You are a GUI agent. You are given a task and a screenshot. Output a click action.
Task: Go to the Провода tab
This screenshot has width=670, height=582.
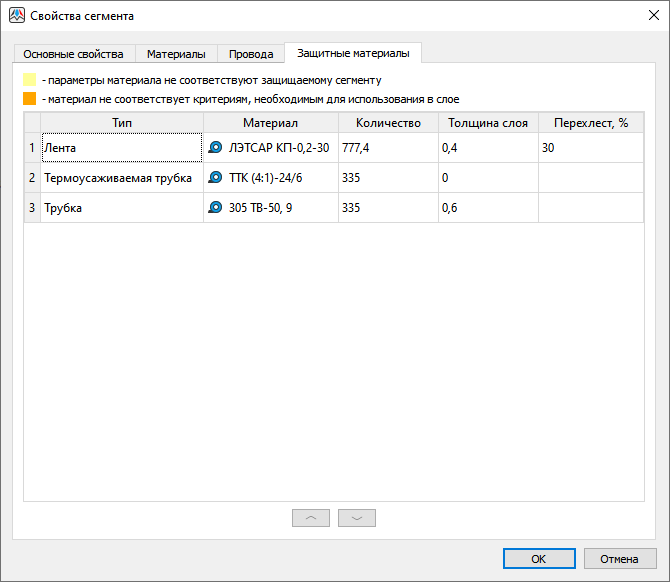coord(250,54)
